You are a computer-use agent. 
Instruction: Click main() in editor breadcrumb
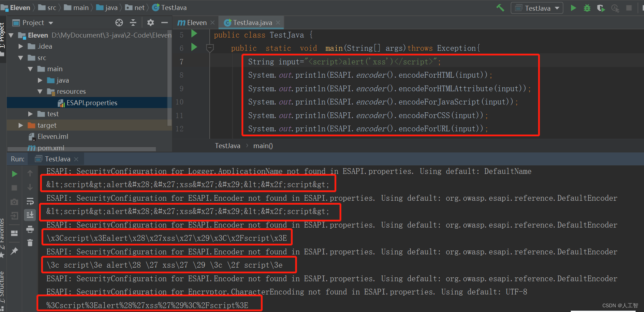[263, 146]
